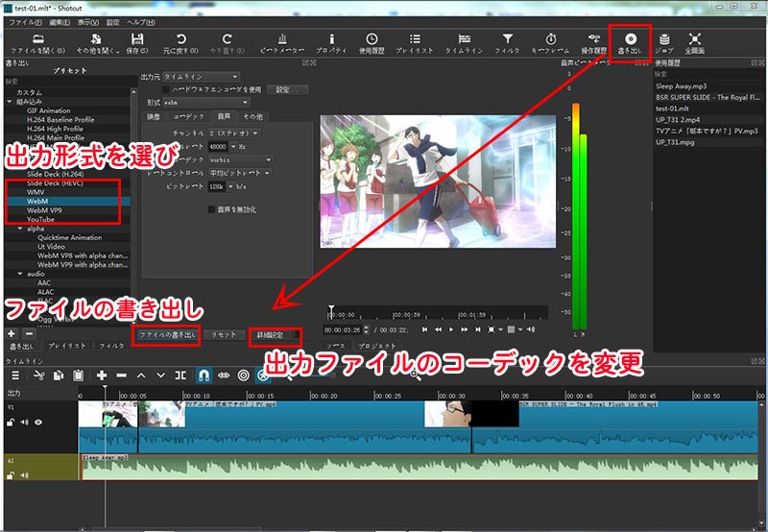768x532 pixels.
Task: Open the timeline hamburger menu icon
Action: pyautogui.click(x=15, y=375)
